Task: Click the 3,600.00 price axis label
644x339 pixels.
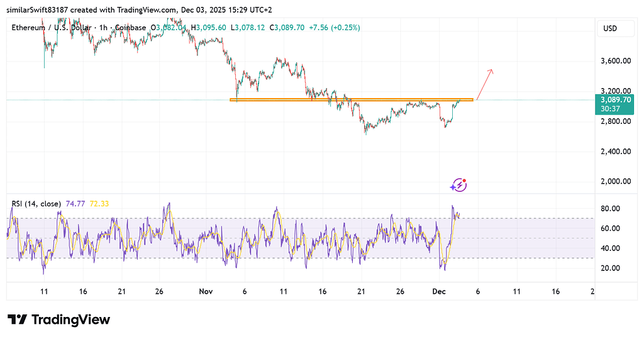Action: tap(616, 61)
